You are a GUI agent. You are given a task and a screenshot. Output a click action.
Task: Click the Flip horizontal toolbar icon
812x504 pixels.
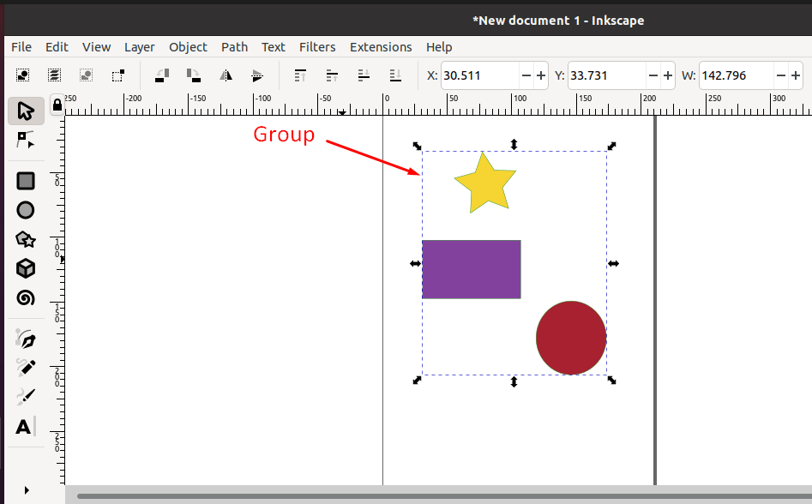coord(225,75)
